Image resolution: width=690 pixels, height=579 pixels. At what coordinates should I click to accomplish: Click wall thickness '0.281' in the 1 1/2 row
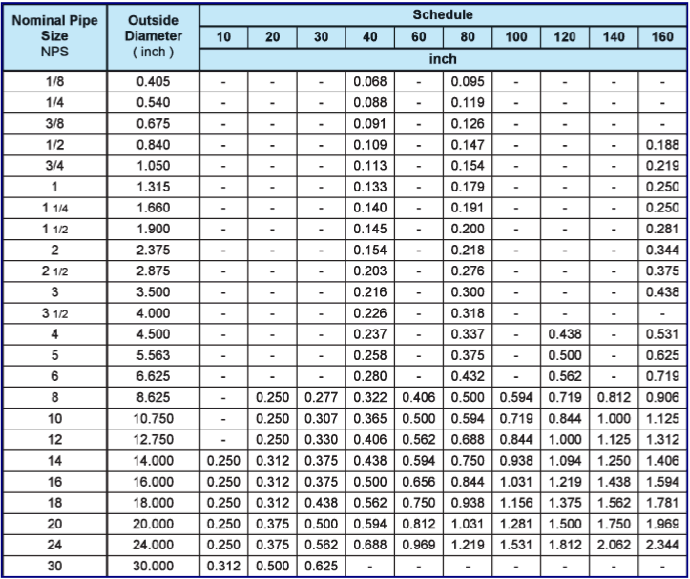(662, 229)
